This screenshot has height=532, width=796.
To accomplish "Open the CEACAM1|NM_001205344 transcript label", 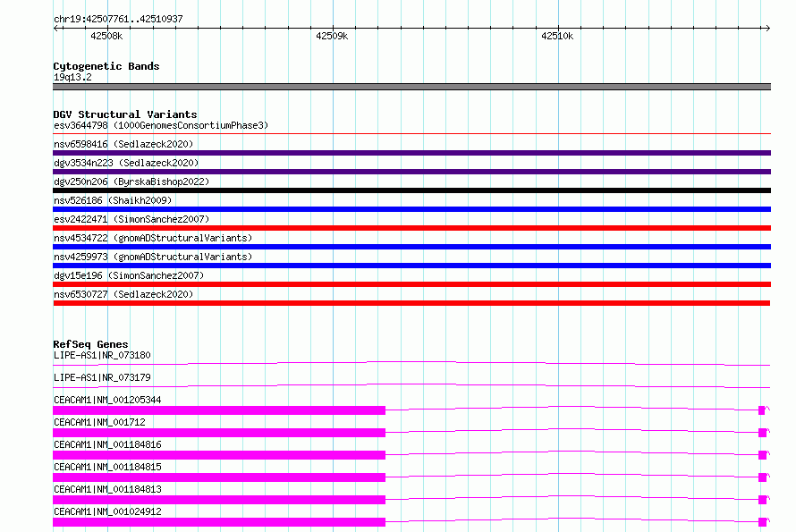I will [x=107, y=400].
